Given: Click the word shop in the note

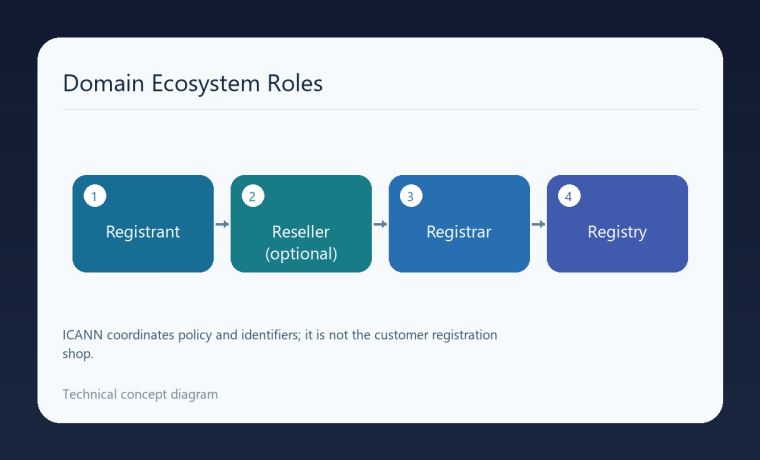Looking at the screenshot, I should [78, 354].
